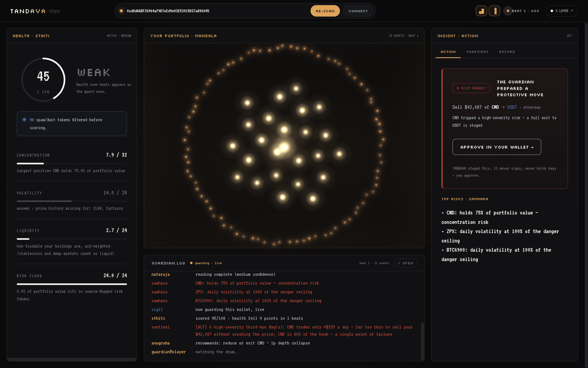The height and width of the screenshot is (368, 588).
Task: Click the Volatility score bar
Action: click(x=72, y=201)
